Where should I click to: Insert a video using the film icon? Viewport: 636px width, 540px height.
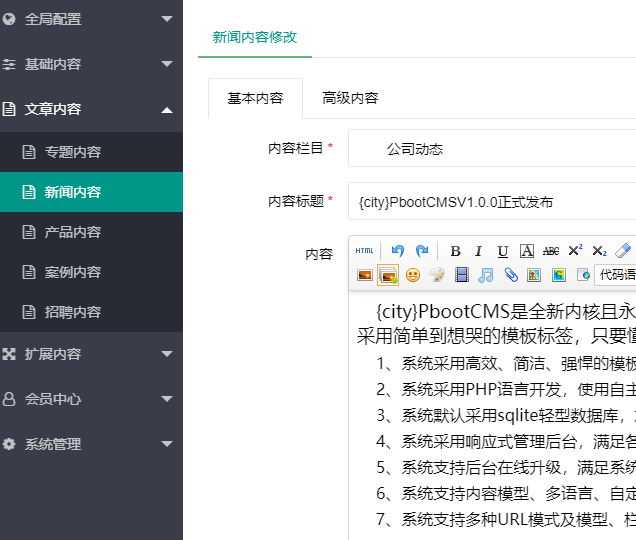(462, 274)
